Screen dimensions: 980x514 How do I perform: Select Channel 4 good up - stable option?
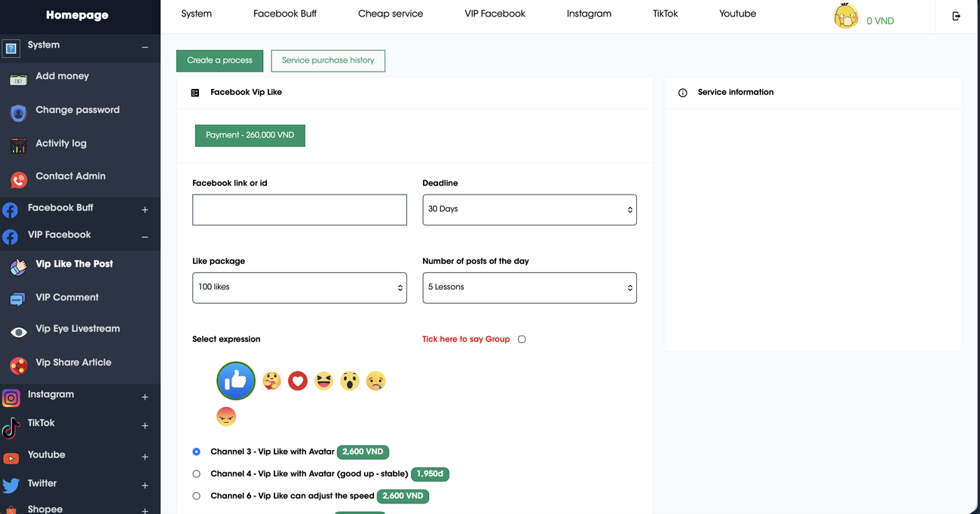pyautogui.click(x=197, y=474)
